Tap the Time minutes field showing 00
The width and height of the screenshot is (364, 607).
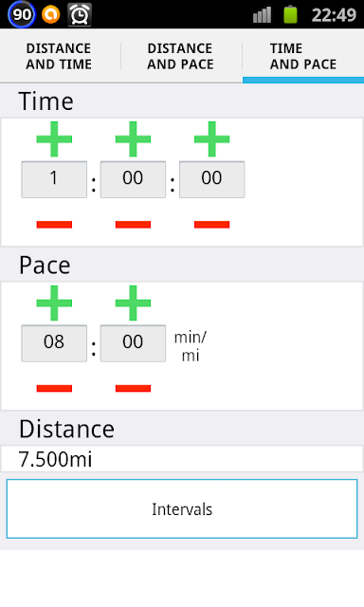pos(133,179)
